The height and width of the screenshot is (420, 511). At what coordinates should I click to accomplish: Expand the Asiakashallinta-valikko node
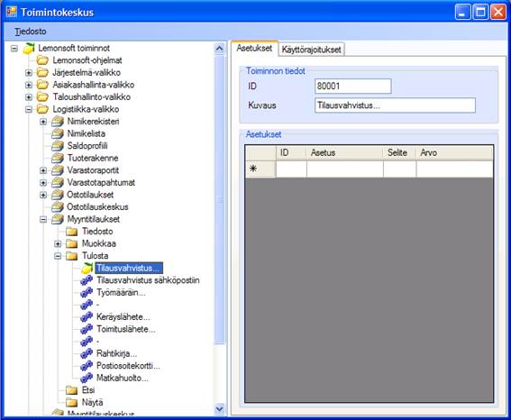pyautogui.click(x=29, y=85)
